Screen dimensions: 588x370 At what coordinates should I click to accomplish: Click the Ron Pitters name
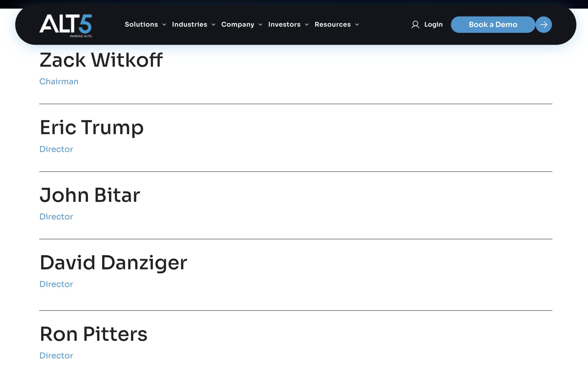tap(93, 334)
